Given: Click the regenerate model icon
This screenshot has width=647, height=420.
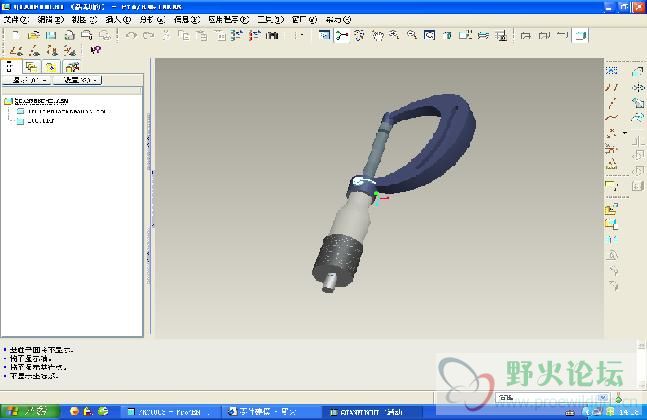Looking at the screenshot, I should tap(237, 35).
